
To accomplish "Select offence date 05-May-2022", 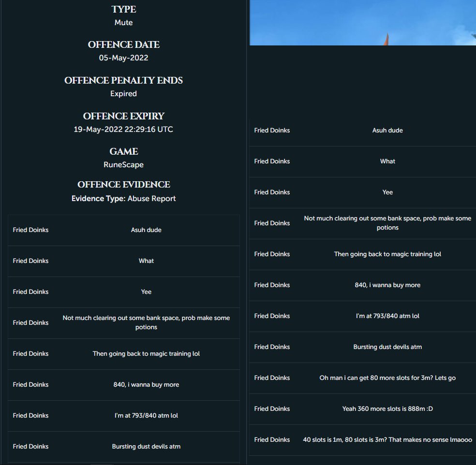I will pos(123,58).
